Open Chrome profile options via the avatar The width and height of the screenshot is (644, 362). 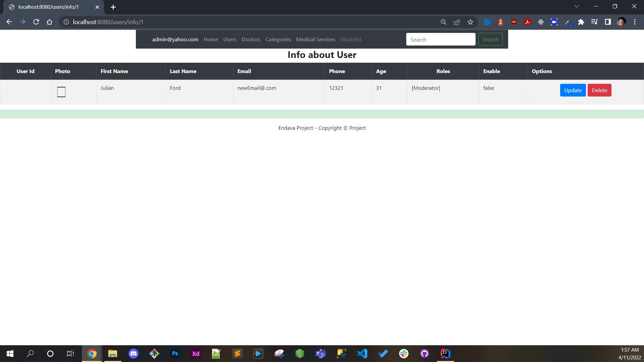[x=622, y=22]
